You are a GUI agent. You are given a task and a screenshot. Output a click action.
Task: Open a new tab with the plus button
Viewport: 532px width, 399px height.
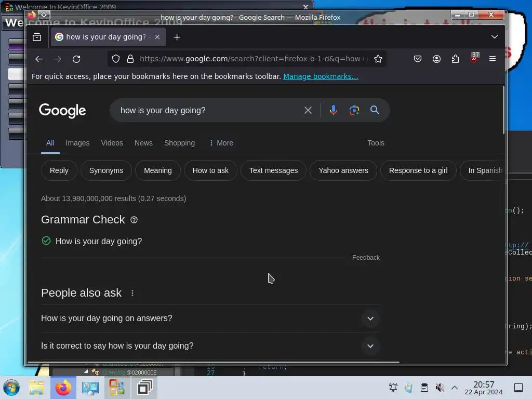point(177,37)
